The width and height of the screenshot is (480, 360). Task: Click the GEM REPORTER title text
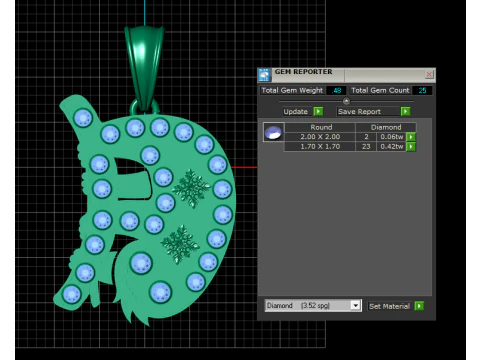pyautogui.click(x=303, y=72)
